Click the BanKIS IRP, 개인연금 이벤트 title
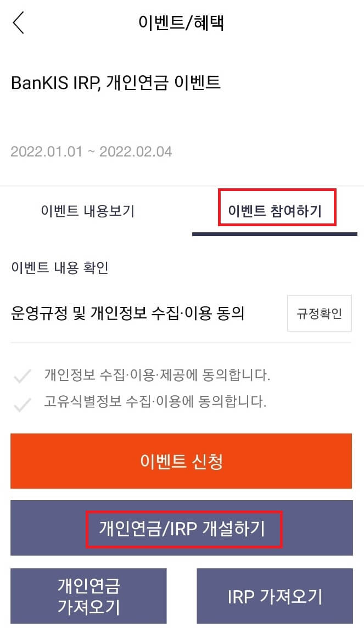 (x=116, y=83)
